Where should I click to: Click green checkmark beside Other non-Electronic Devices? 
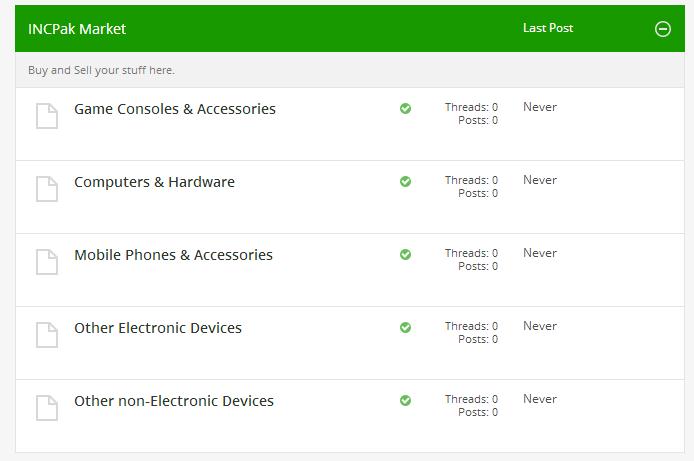tap(405, 400)
